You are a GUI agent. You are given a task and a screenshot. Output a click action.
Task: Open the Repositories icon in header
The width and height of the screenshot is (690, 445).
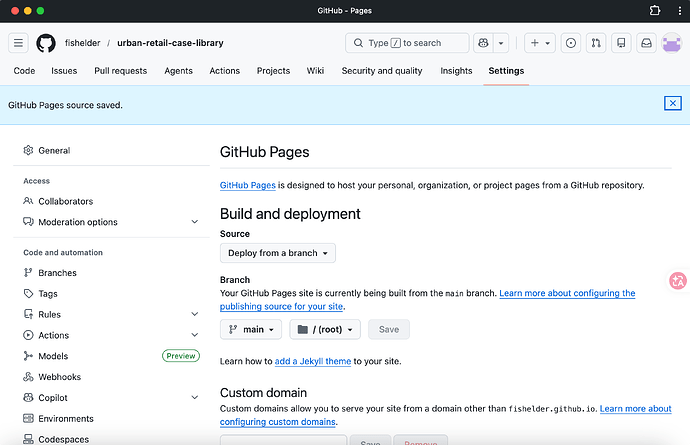(621, 43)
